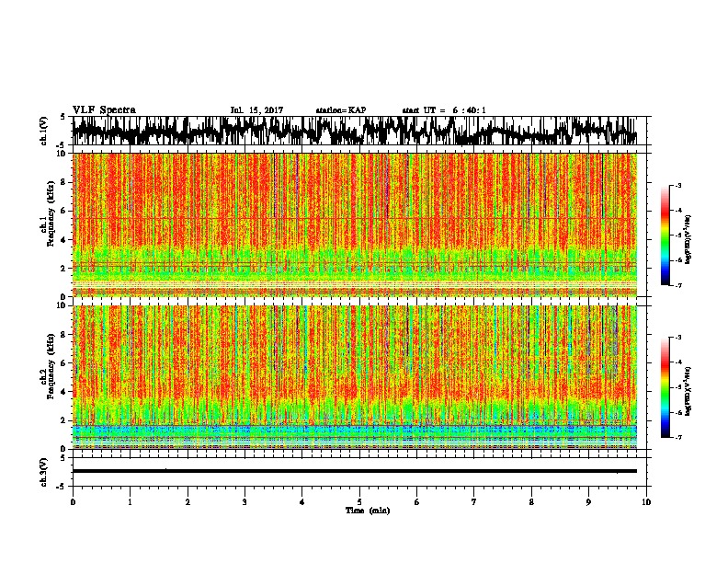Click time axis tick label "7"
Image resolution: width=728 pixels, height=563 pixels.
(x=474, y=502)
